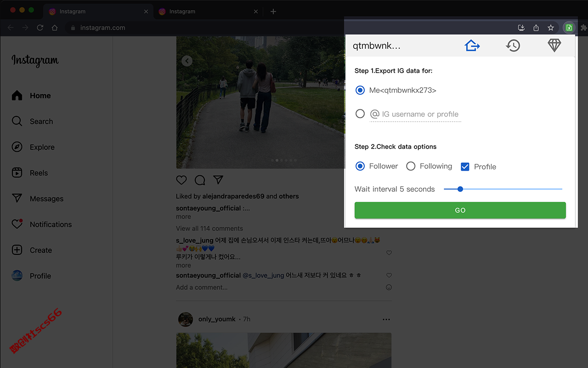Viewport: 588px width, 368px height.
Task: Go back with the browser back arrow
Action: (11, 28)
